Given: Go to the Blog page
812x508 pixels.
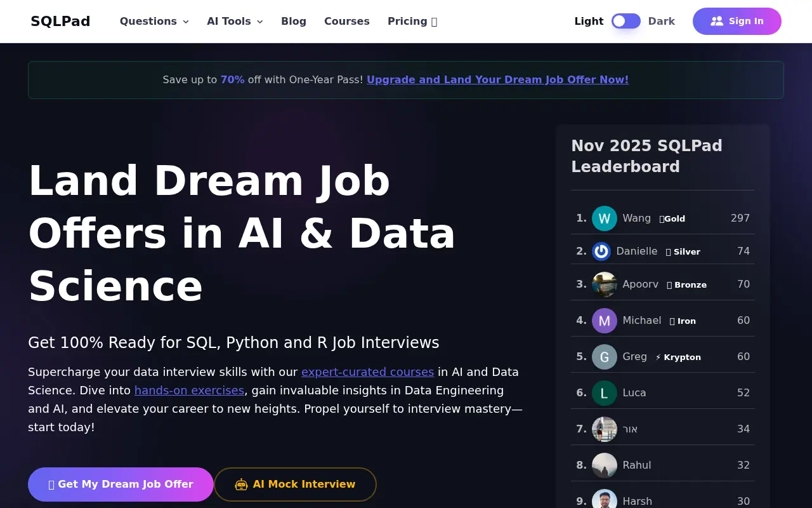Looking at the screenshot, I should click(x=294, y=21).
